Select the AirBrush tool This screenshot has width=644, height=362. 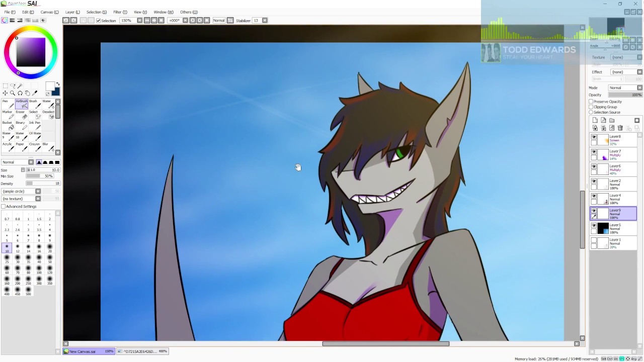[x=21, y=104]
